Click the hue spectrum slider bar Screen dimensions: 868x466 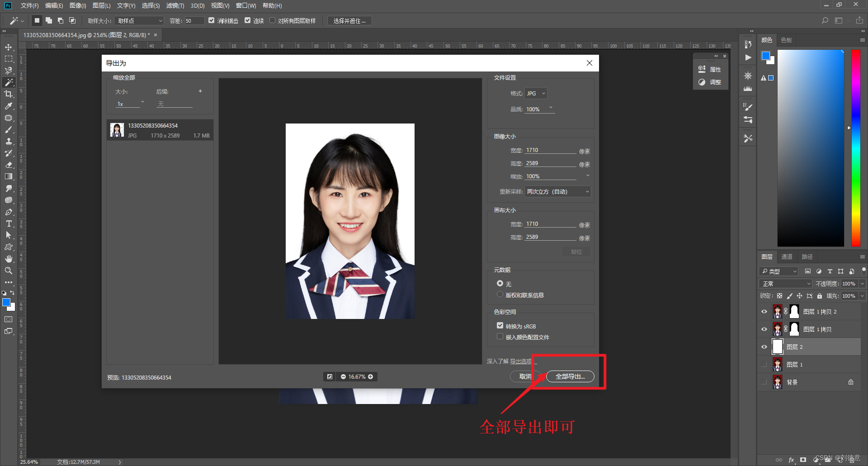pyautogui.click(x=856, y=148)
